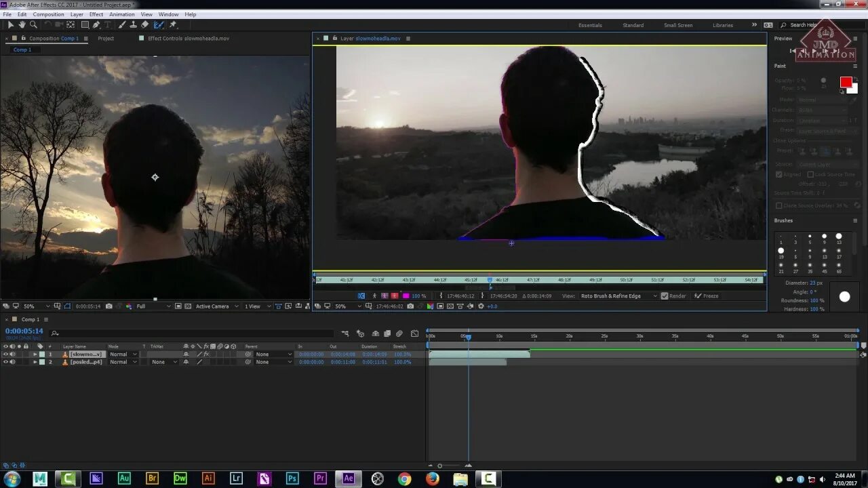Image resolution: width=868 pixels, height=488 pixels.
Task: Click the Freeze button
Action: coord(707,296)
